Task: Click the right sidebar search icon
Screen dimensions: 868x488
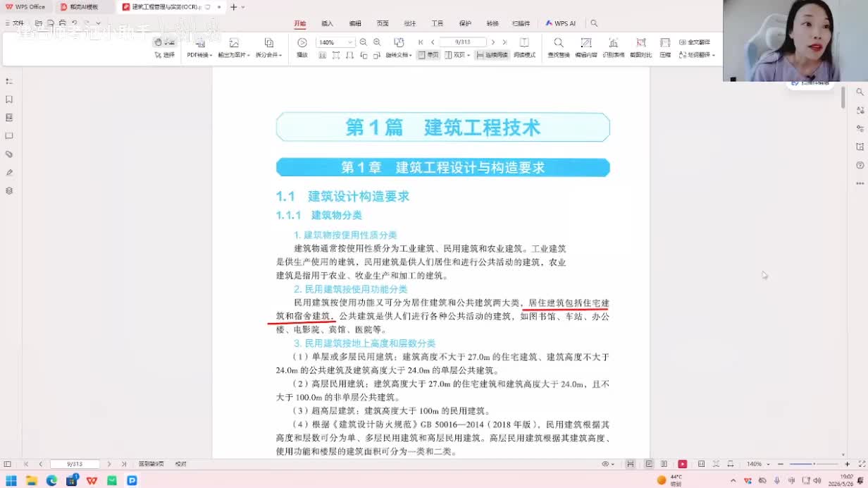Action: coord(860,92)
